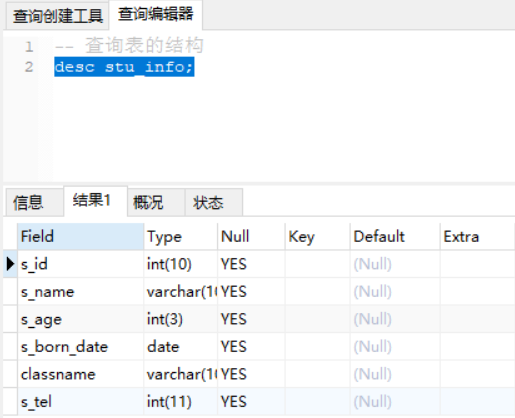
Task: Select the Type column header
Action: tap(181, 237)
